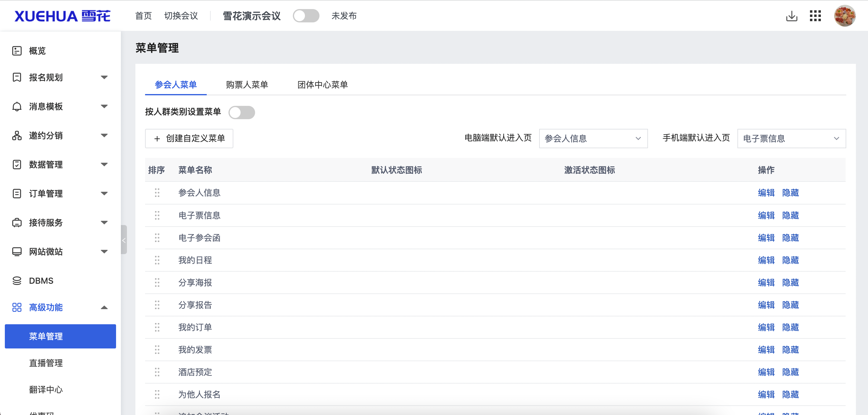Hide the 我的日程 menu item

pos(790,260)
